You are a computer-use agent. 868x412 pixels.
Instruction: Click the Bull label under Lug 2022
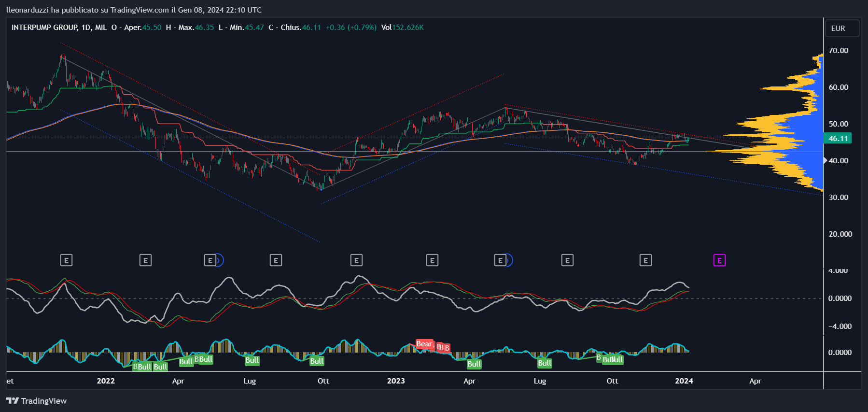click(252, 360)
